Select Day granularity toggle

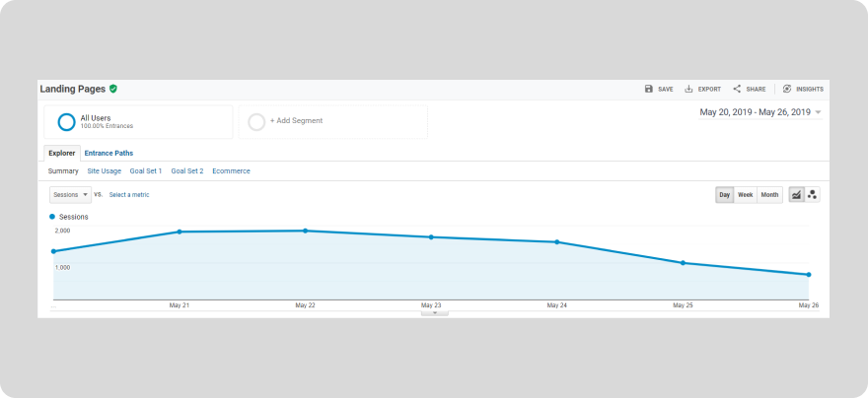tap(725, 195)
